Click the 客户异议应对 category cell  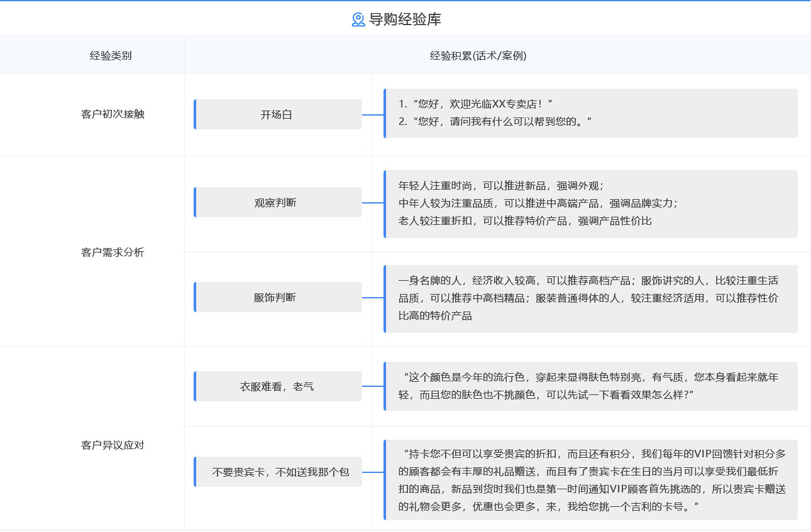tap(113, 445)
